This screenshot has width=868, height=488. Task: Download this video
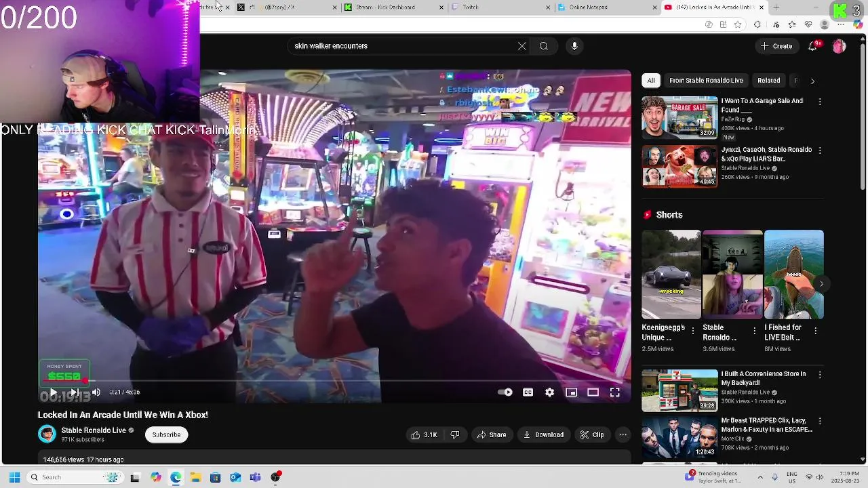(544, 434)
